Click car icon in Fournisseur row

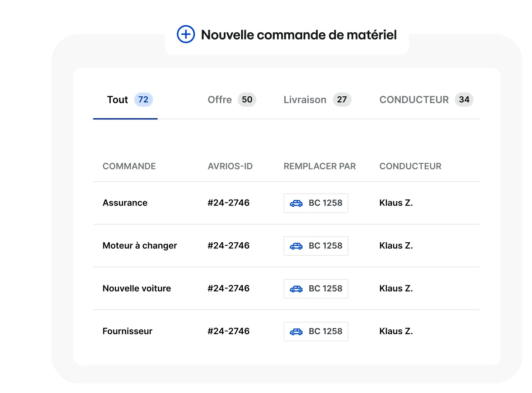[x=296, y=331]
